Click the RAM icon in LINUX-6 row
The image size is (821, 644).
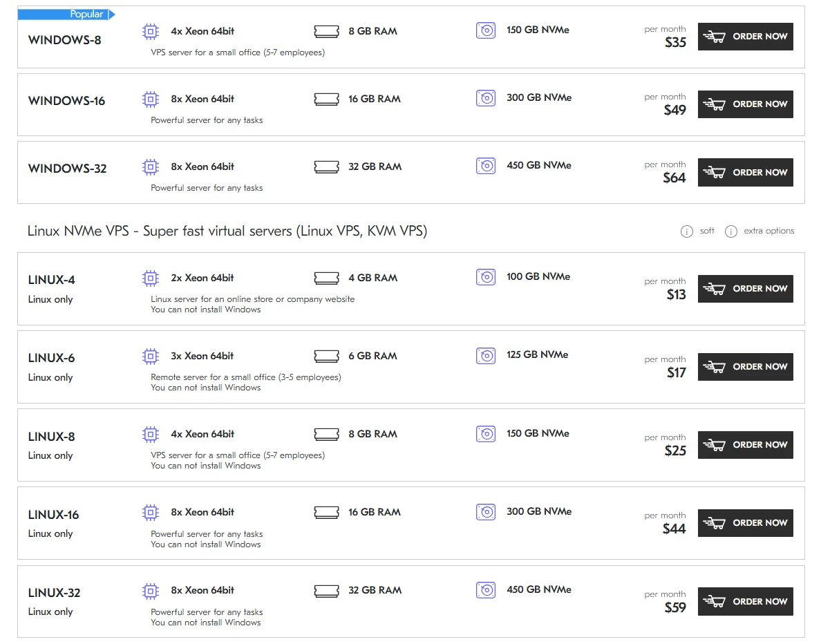pyautogui.click(x=326, y=356)
